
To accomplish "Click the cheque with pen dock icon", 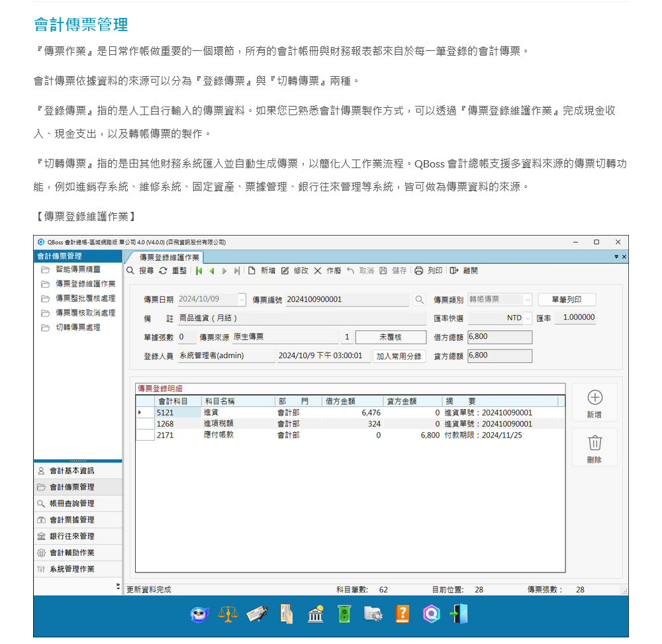I will pyautogui.click(x=257, y=614).
